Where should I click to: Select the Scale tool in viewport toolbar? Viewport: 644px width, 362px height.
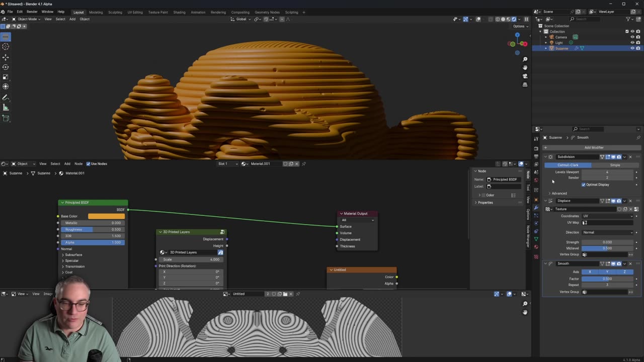[6, 77]
